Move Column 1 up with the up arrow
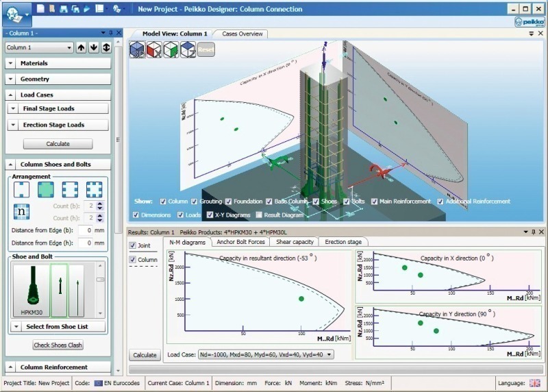Viewport: 548px width, 392px height. coord(81,47)
